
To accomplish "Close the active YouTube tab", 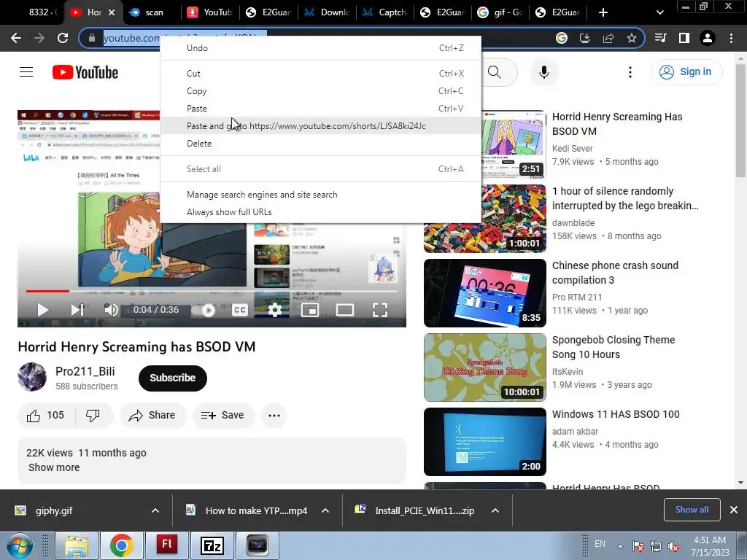I will (x=112, y=12).
